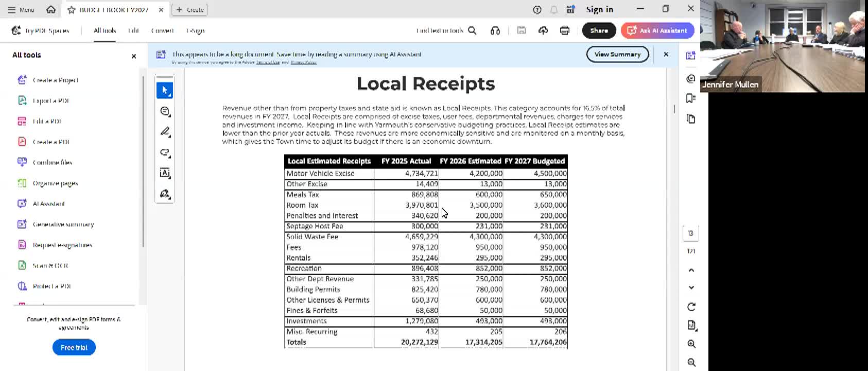Image resolution: width=868 pixels, height=371 pixels.
Task: Click the upload to cloud icon
Action: click(x=543, y=30)
